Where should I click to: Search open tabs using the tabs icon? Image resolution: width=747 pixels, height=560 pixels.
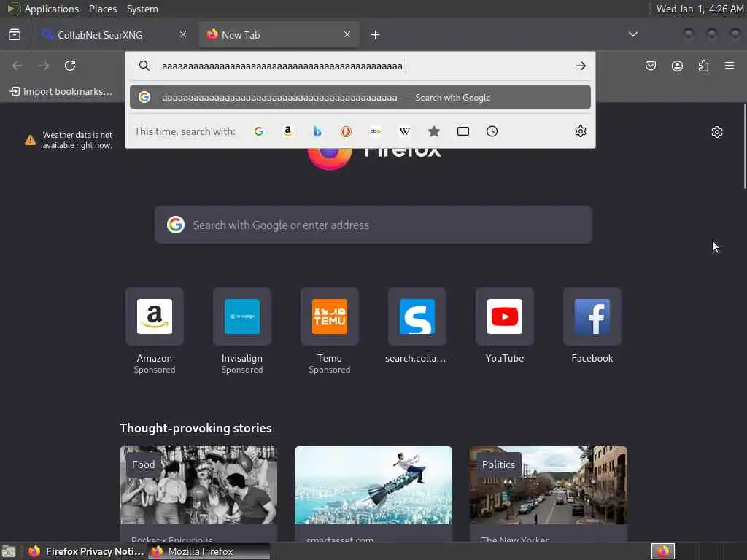point(463,131)
